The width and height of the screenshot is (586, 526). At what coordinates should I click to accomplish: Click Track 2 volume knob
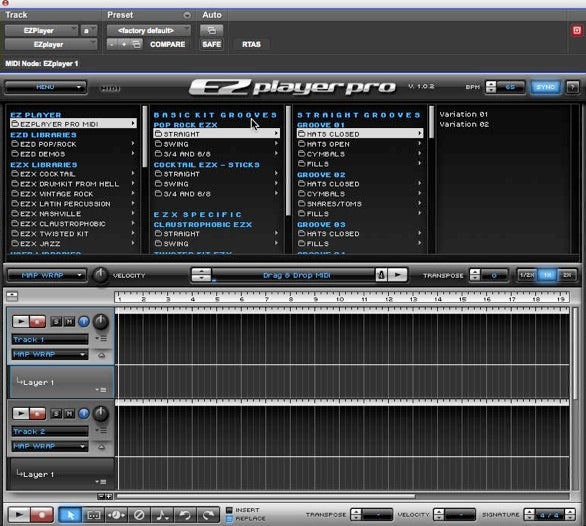pyautogui.click(x=100, y=413)
